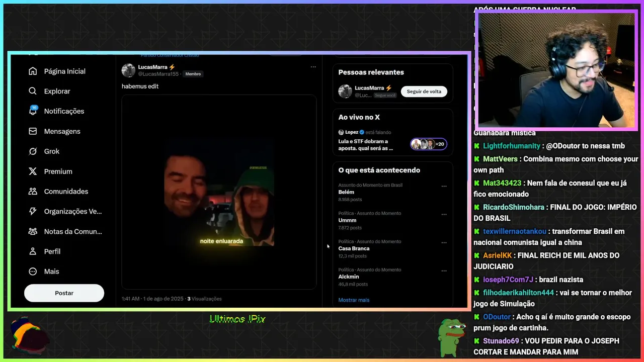Click the Postar button
This screenshot has width=644, height=362.
pyautogui.click(x=64, y=293)
